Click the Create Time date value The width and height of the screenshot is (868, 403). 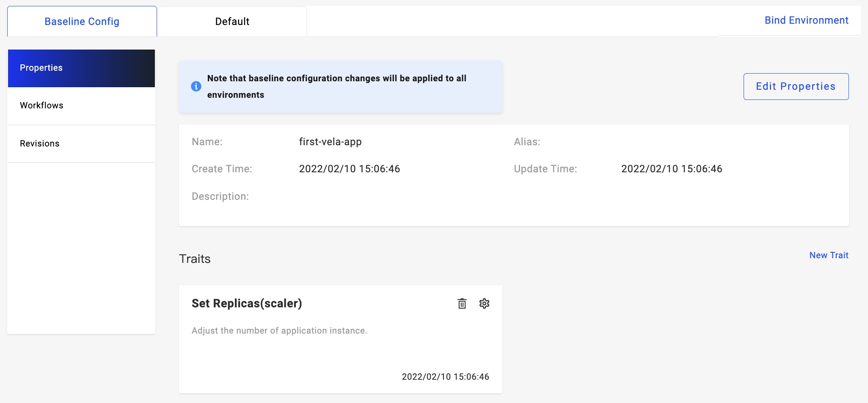coord(349,169)
